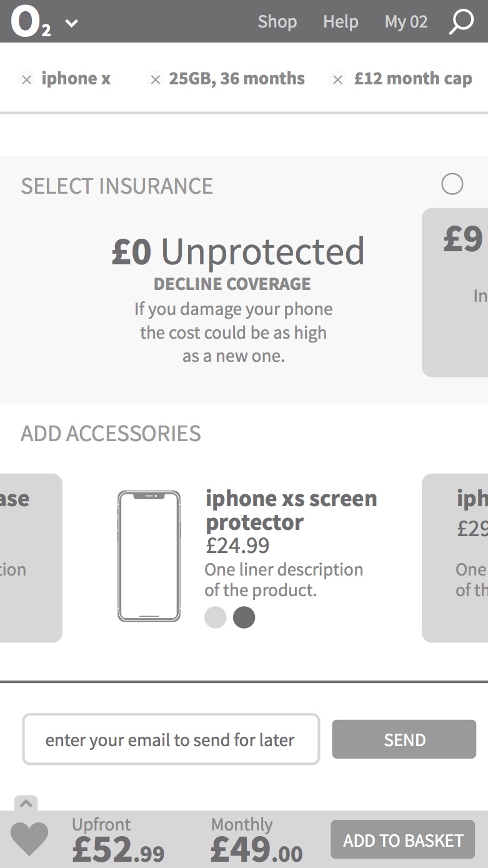Choose the light grey colour swatch
The width and height of the screenshot is (488, 868).
tap(215, 617)
